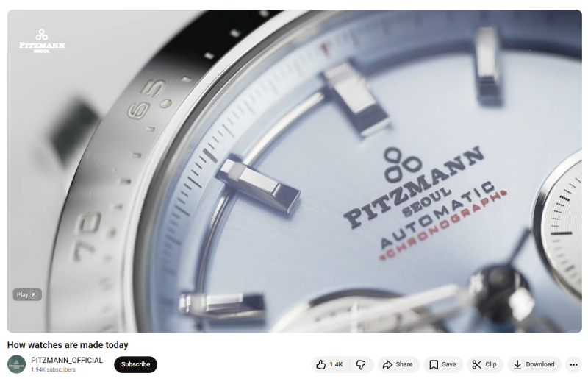Subscribe to PITZMANN_OFFICIAL channel
Screen dimensions: 588x379
click(x=135, y=364)
